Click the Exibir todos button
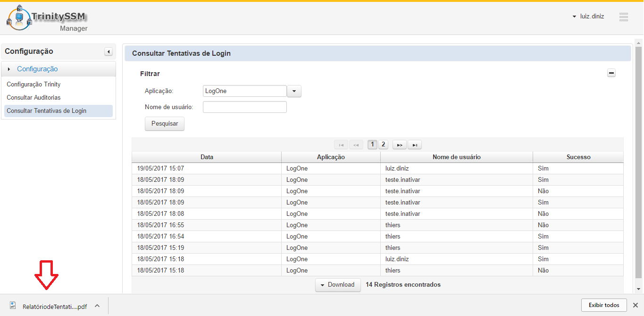This screenshot has height=316, width=644. pos(603,305)
